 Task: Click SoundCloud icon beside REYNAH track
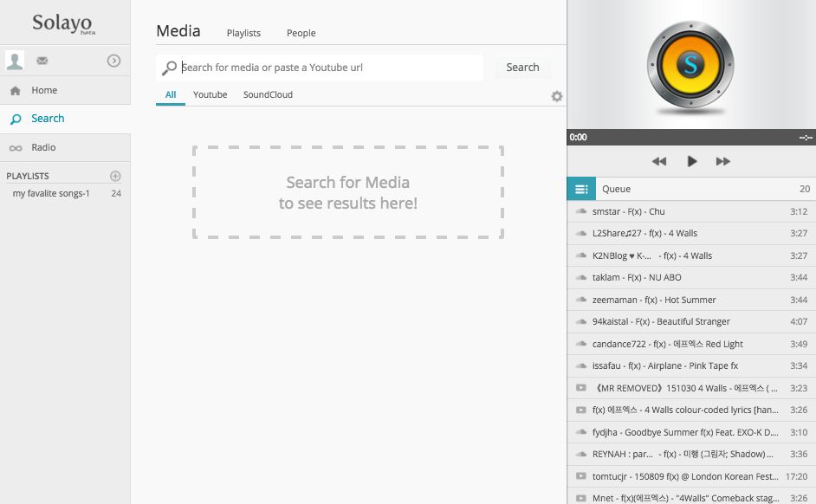(580, 455)
